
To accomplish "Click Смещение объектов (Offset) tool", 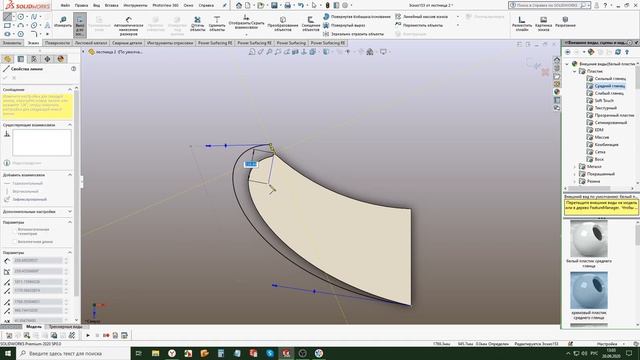I will point(311,24).
